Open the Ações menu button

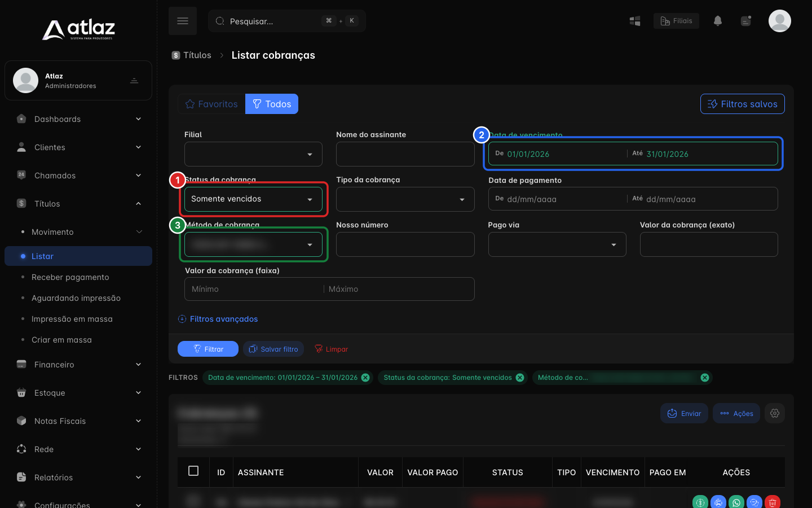click(x=736, y=413)
